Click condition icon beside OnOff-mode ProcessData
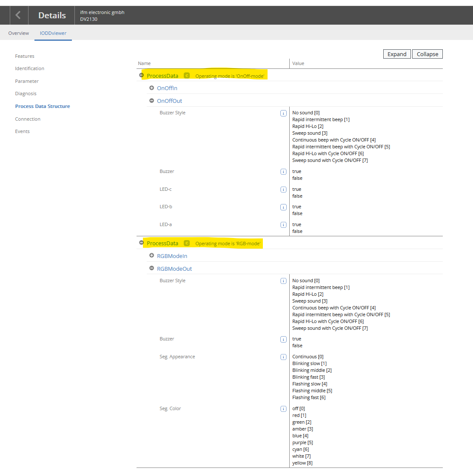The width and height of the screenshot is (473, 476). click(x=187, y=76)
